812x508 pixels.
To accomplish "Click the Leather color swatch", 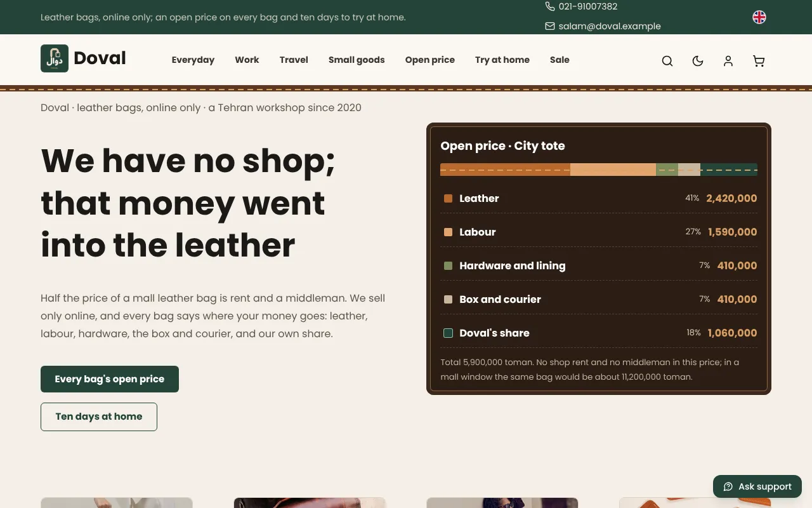I will [x=449, y=198].
